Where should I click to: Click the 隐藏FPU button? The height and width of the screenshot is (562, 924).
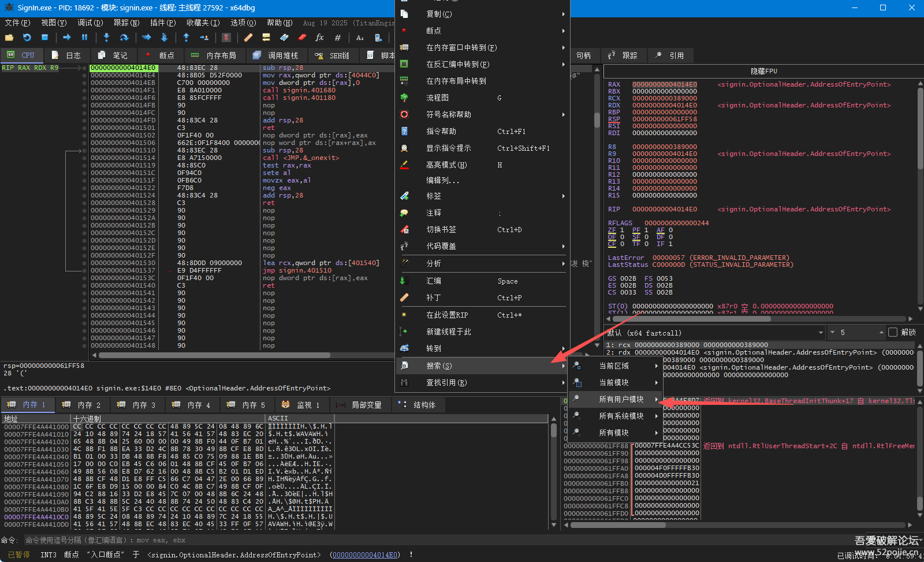pyautogui.click(x=763, y=71)
